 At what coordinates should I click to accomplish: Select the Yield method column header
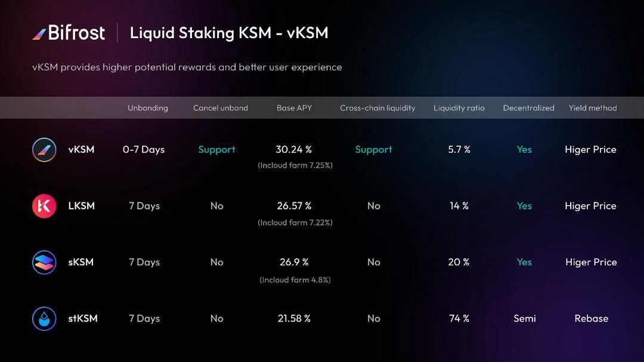pos(593,108)
